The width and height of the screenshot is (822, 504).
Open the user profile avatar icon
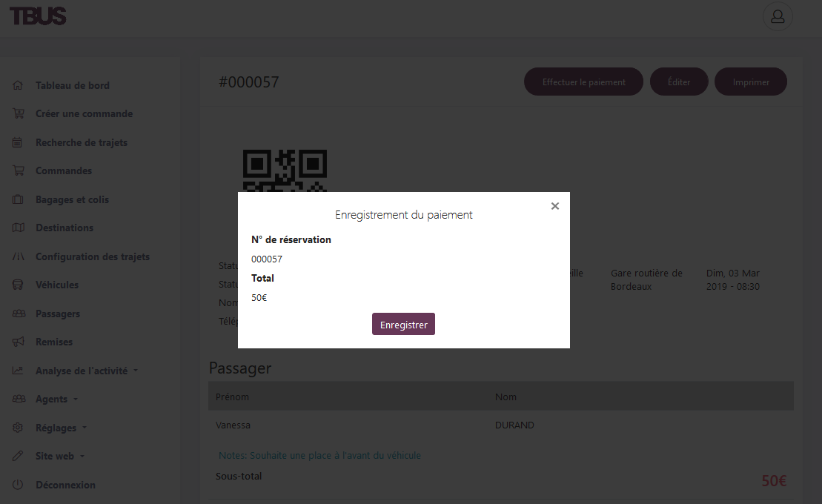tap(778, 16)
